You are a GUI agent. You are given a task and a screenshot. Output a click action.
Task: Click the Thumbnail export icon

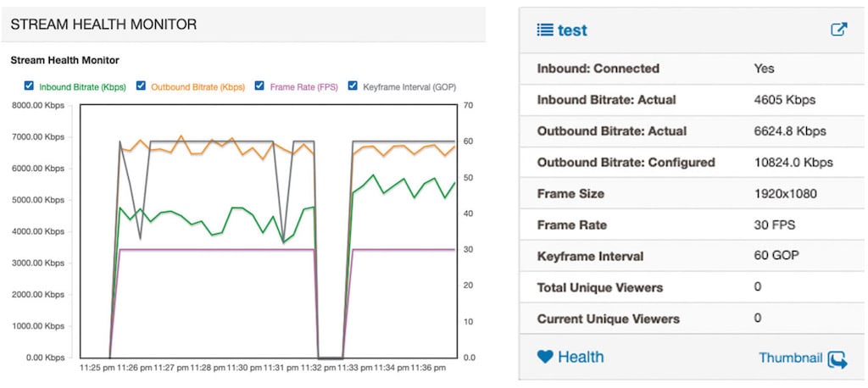(837, 359)
